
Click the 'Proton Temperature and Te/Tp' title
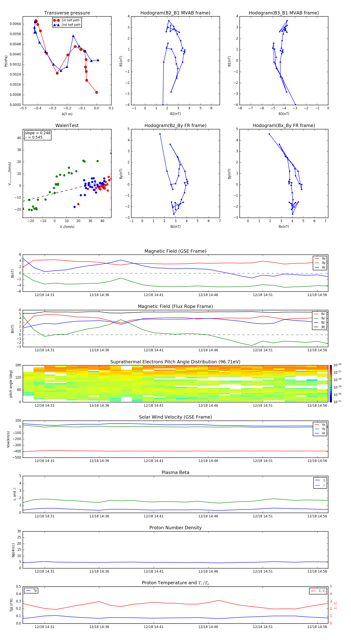pyautogui.click(x=175, y=583)
